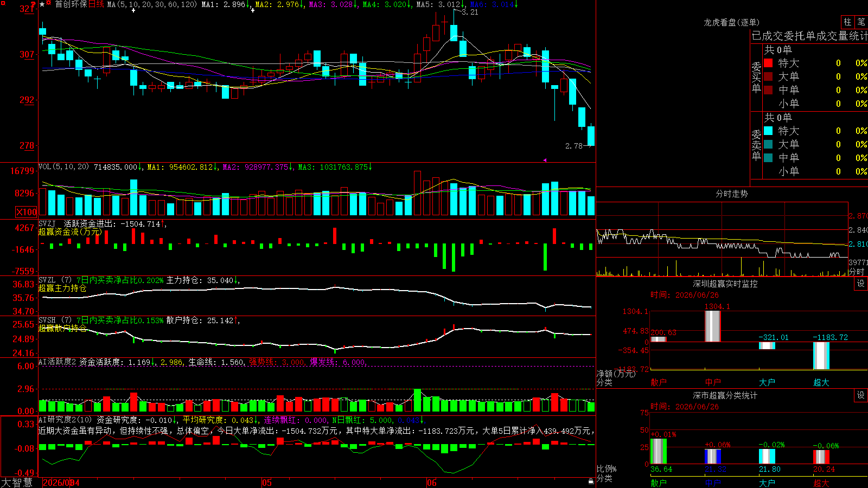The image size is (868, 488).
Task: Click the 超大 bar labeled -1183.72
Action: (x=821, y=356)
